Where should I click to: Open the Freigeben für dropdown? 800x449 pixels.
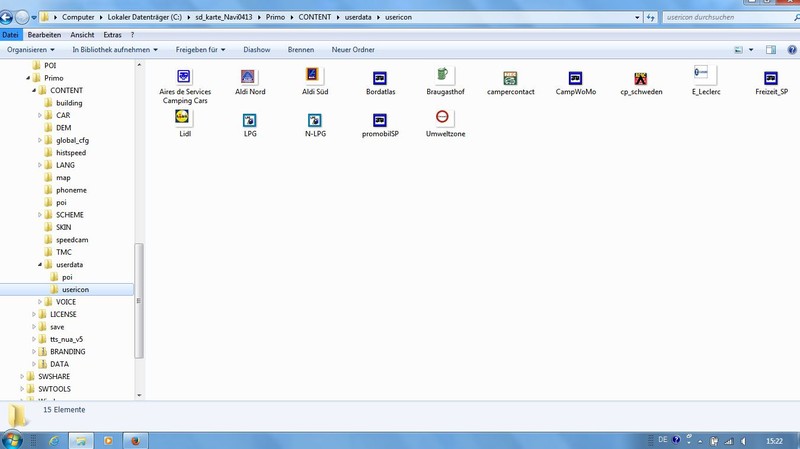(200, 49)
